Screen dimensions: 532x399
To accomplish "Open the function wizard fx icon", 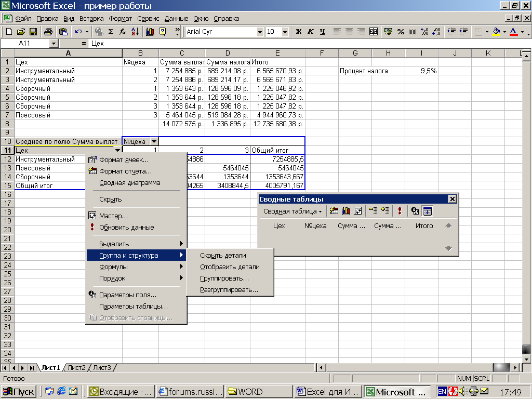I will click(123, 32).
